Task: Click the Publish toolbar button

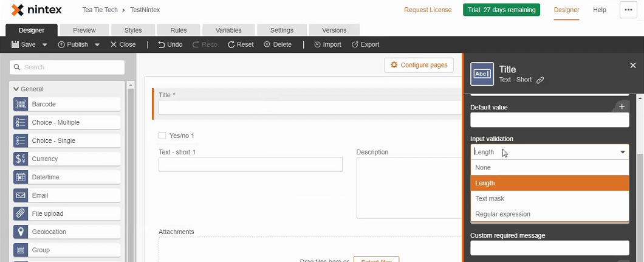Action: [73, 44]
